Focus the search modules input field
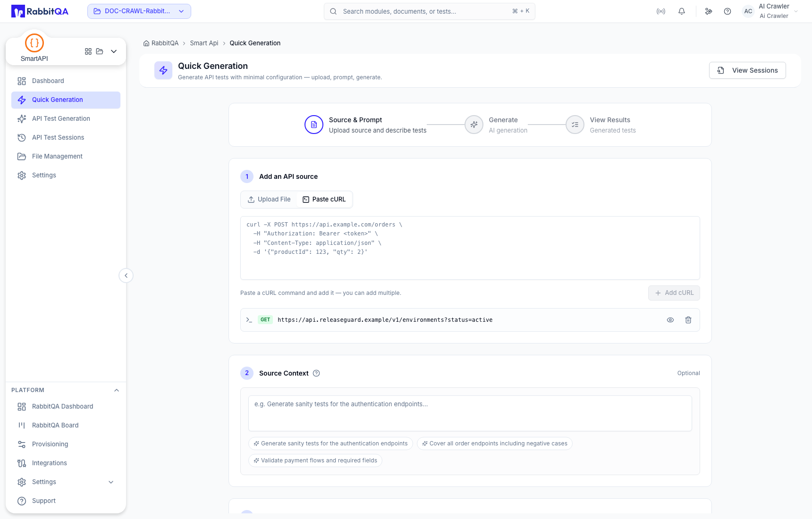812x519 pixels. (x=430, y=11)
